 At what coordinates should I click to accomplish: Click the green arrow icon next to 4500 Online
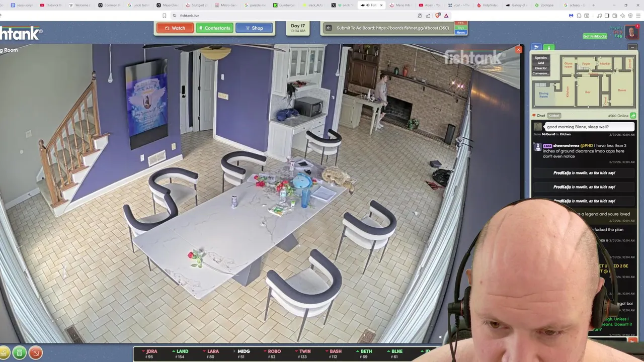click(x=633, y=116)
